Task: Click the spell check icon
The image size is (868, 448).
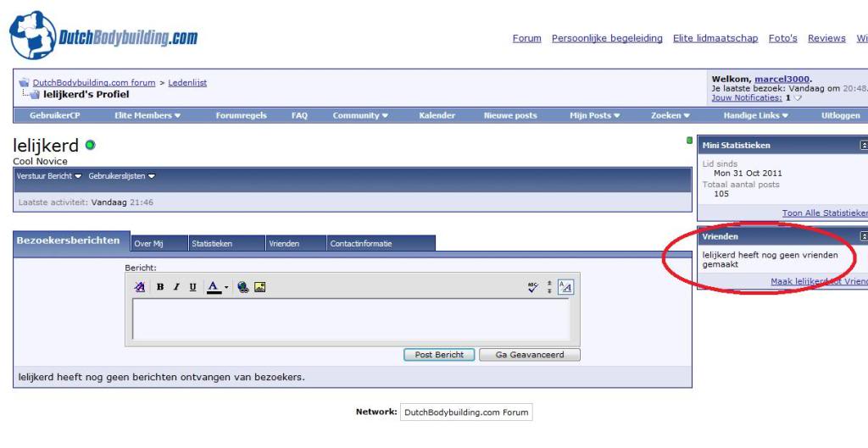Action: coord(533,287)
